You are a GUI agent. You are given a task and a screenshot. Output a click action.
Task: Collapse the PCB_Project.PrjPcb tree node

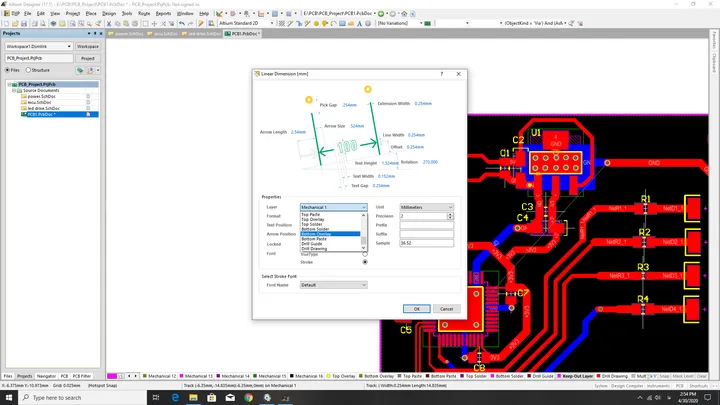click(x=9, y=84)
